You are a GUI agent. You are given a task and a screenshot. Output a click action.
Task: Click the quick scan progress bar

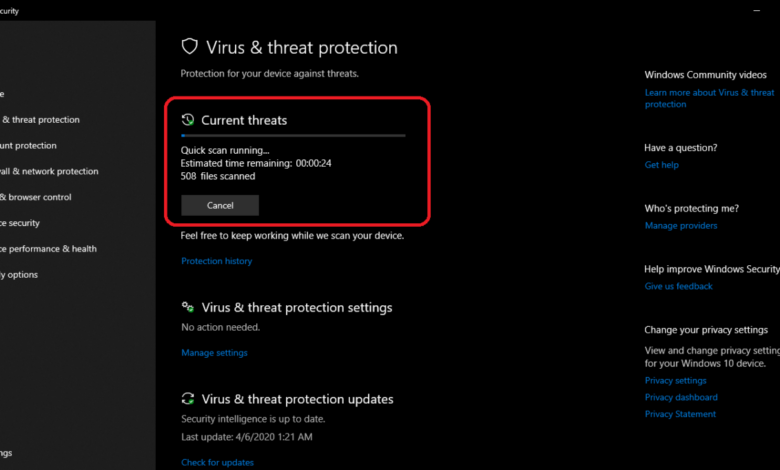[293, 135]
